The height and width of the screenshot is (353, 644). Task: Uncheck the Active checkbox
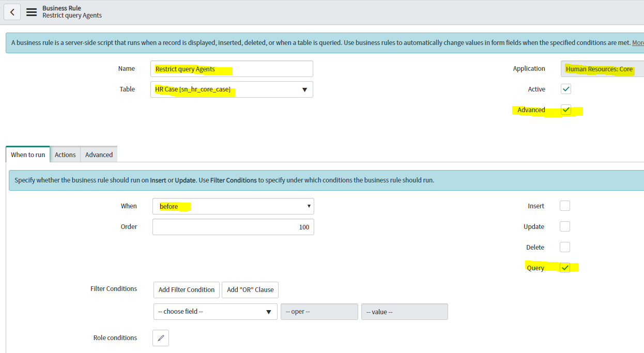click(565, 89)
